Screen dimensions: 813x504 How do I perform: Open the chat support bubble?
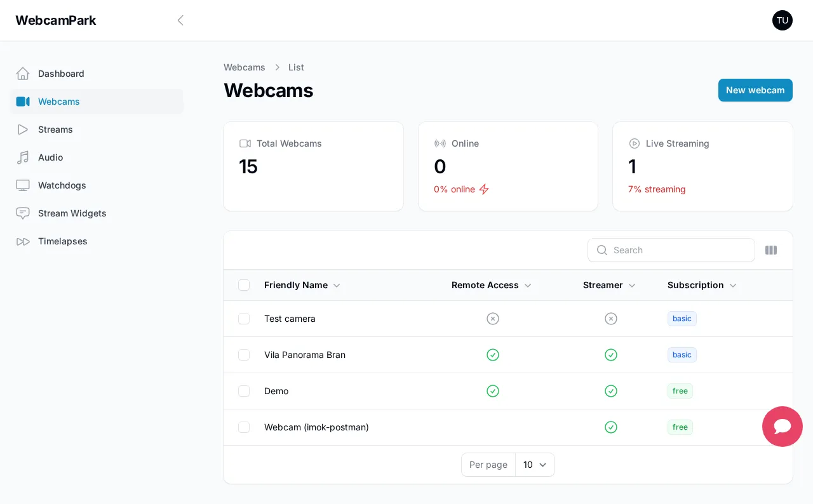click(782, 427)
